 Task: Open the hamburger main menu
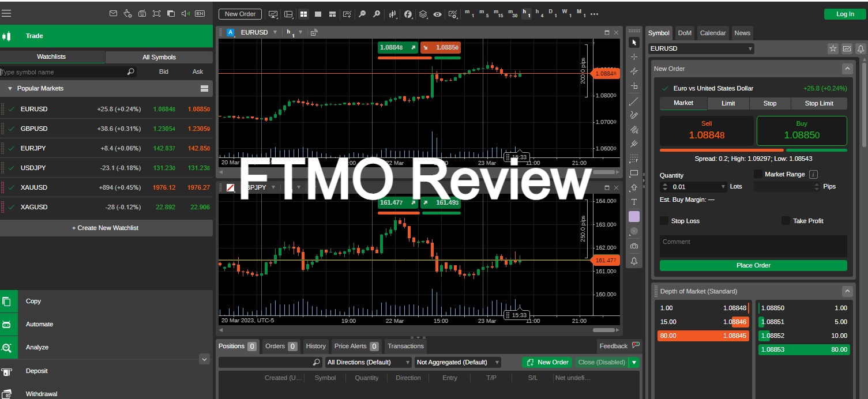[x=7, y=13]
